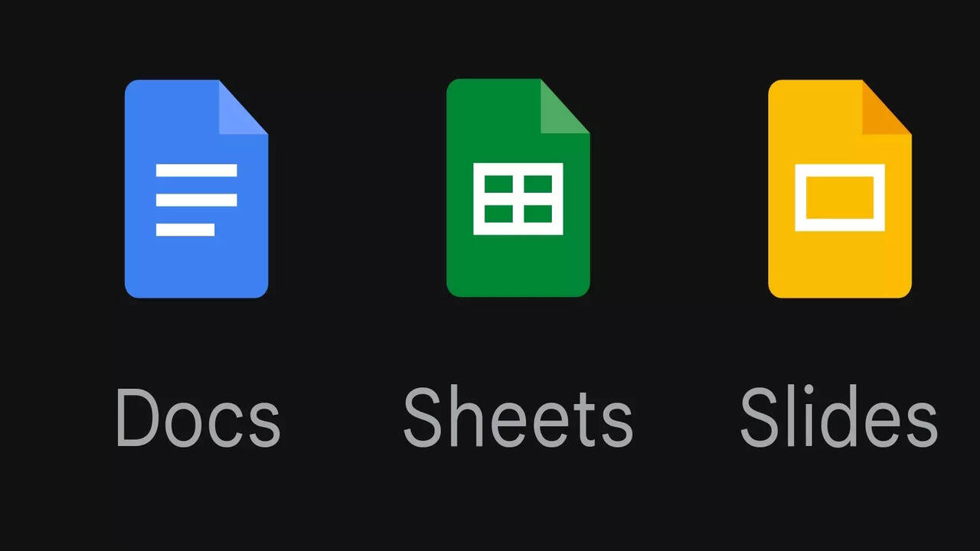Click the shortest white line in Docs icon

(185, 229)
